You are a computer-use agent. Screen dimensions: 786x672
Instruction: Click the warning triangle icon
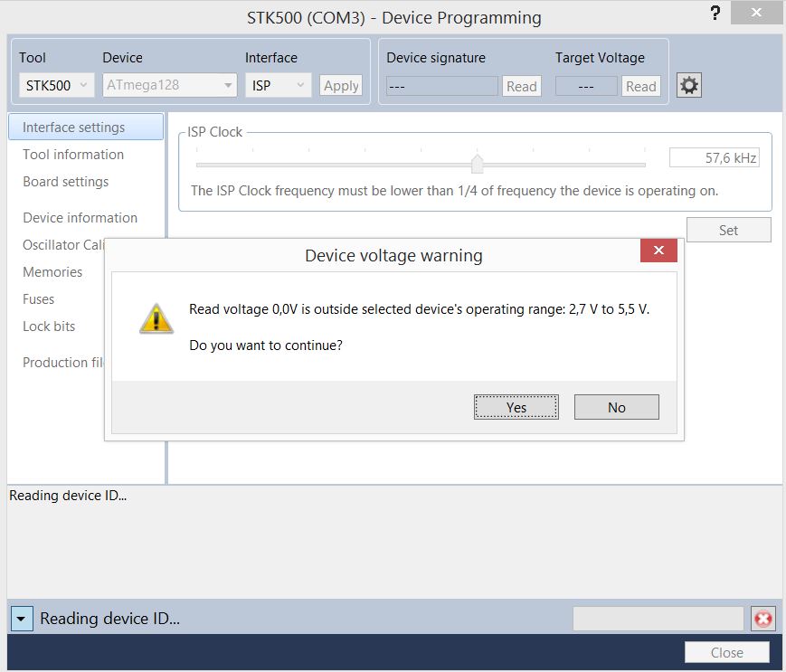156,318
